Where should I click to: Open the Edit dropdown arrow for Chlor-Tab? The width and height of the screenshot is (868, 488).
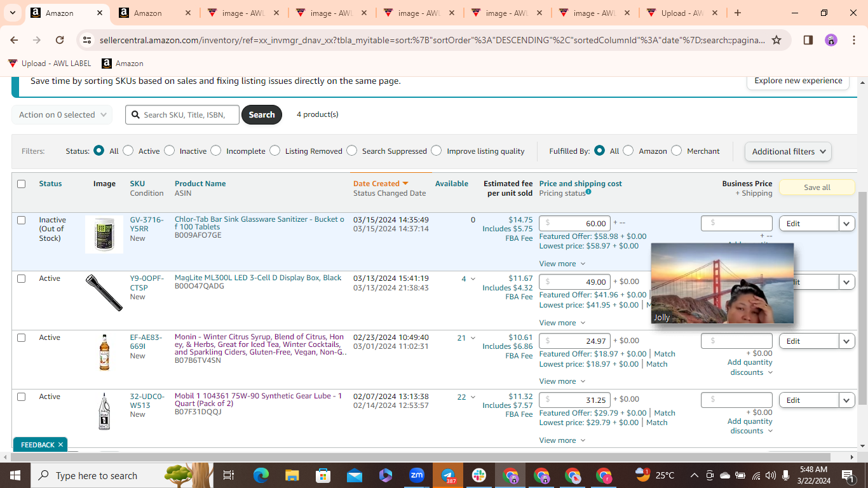tap(847, 224)
